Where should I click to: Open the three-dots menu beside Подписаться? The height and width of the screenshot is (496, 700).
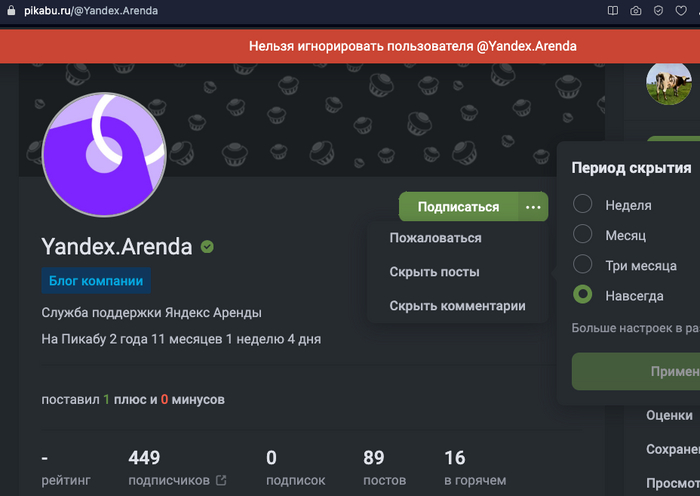pos(533,207)
